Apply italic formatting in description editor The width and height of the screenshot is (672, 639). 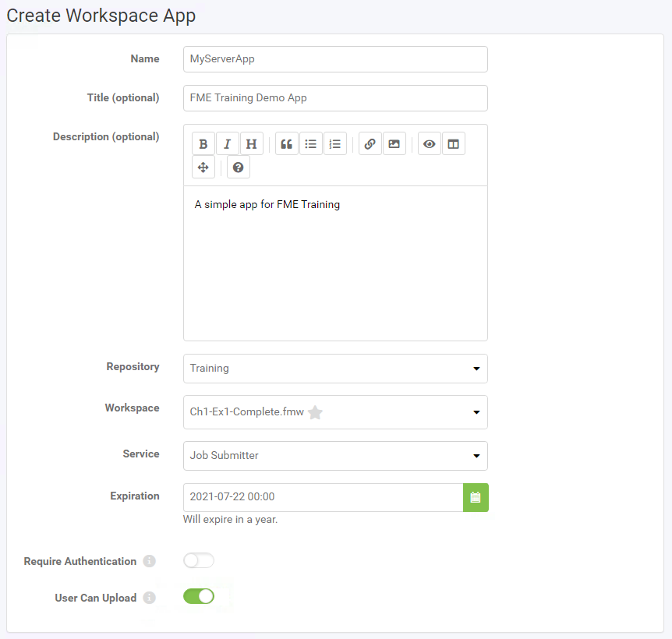227,144
